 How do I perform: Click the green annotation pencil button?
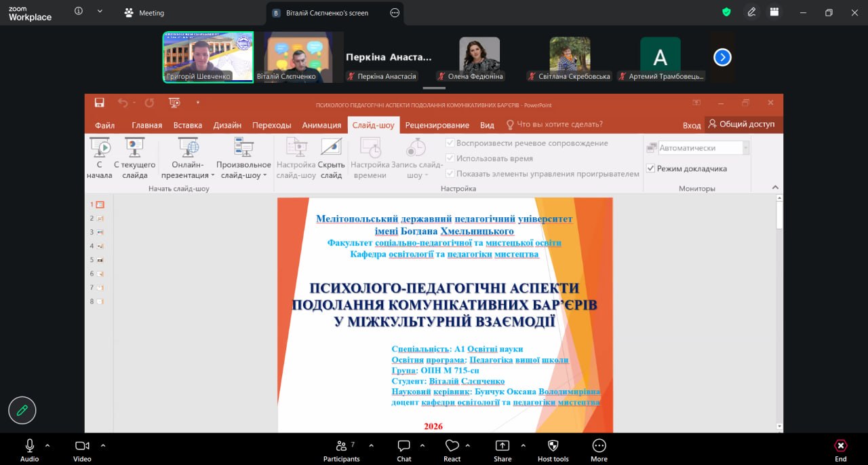tap(22, 410)
